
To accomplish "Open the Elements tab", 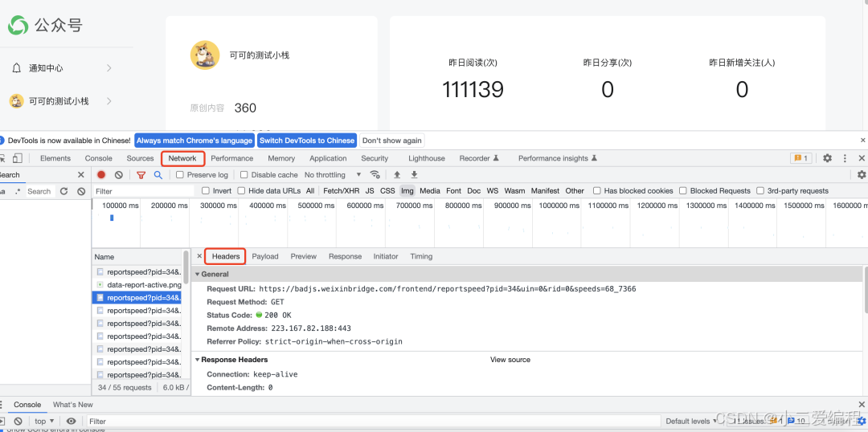I will tap(55, 158).
